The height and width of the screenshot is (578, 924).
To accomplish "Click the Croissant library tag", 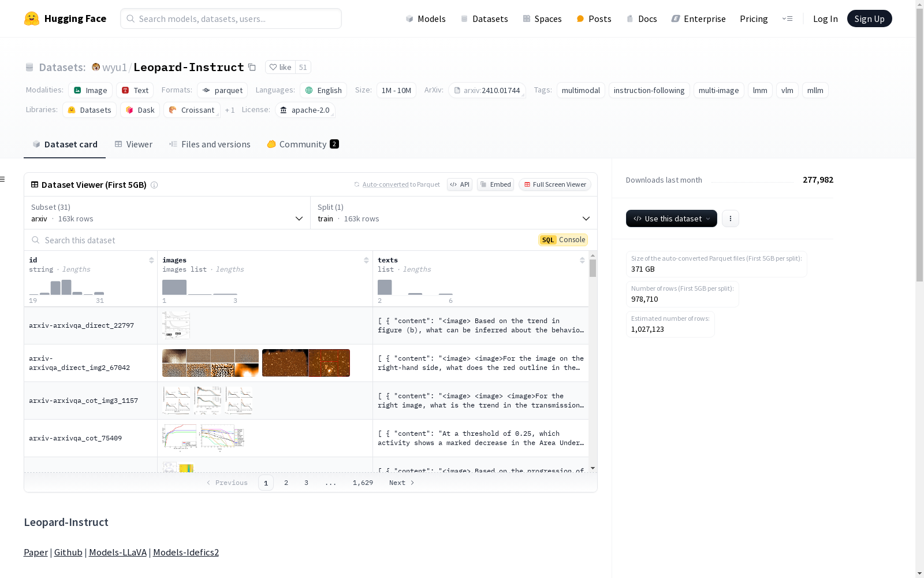I will (192, 110).
